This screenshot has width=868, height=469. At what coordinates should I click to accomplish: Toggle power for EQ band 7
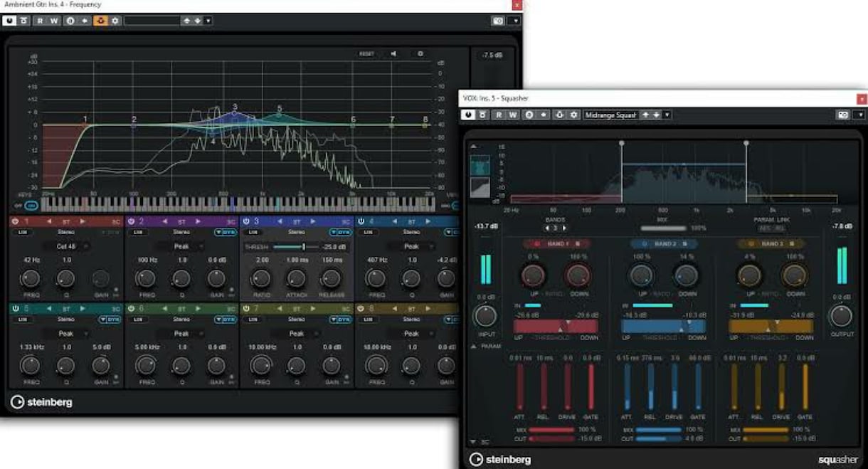click(246, 309)
